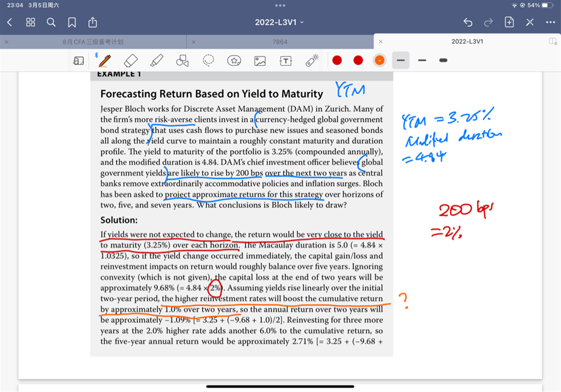Switch to the 7864 tab
Image resolution: width=561 pixels, height=392 pixels.
pyautogui.click(x=280, y=42)
